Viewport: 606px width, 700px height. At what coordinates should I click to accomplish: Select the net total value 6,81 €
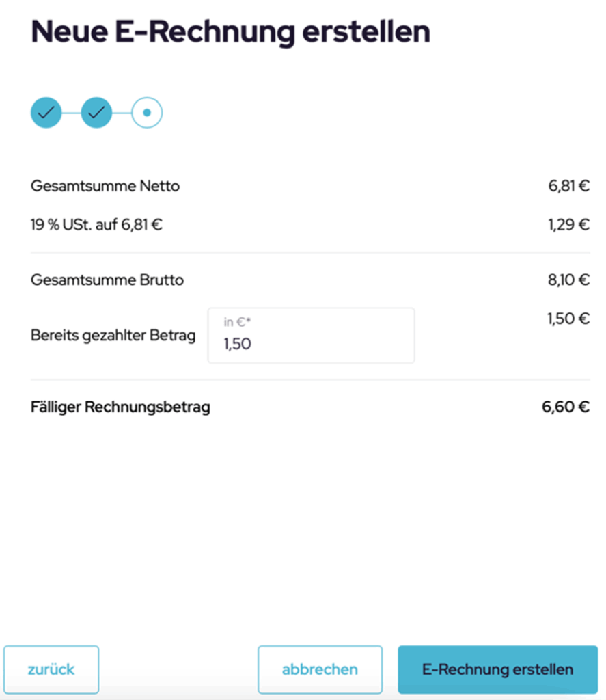click(568, 186)
